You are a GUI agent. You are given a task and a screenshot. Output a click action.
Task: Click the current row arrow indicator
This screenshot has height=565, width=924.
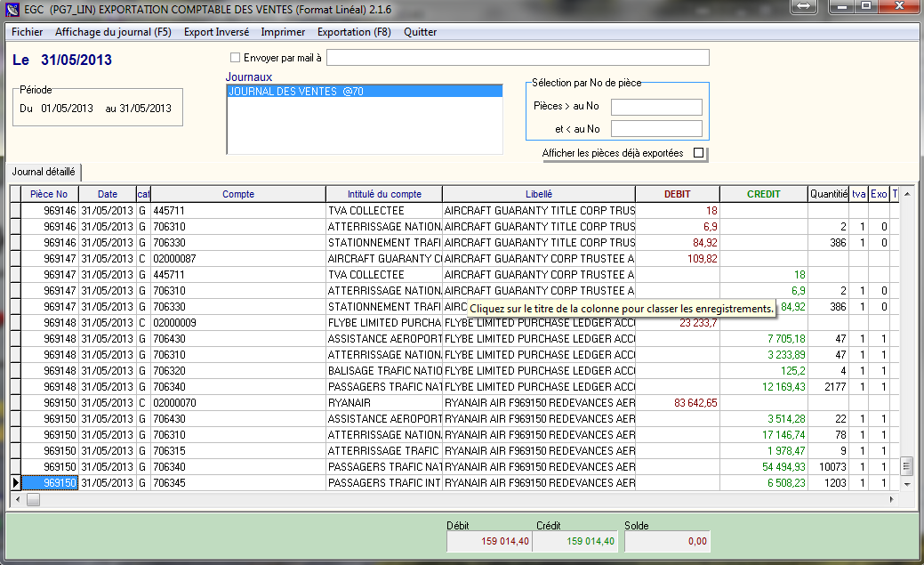tap(15, 483)
